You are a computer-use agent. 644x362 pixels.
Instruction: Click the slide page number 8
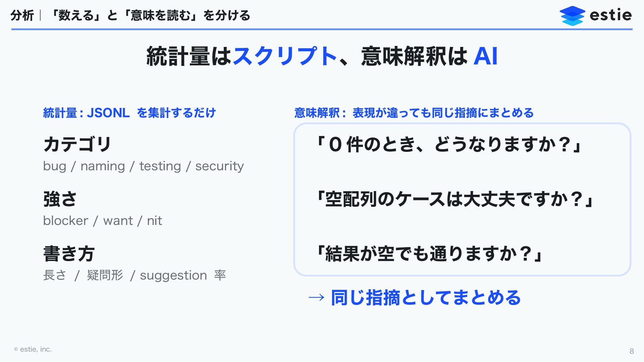pos(632,351)
